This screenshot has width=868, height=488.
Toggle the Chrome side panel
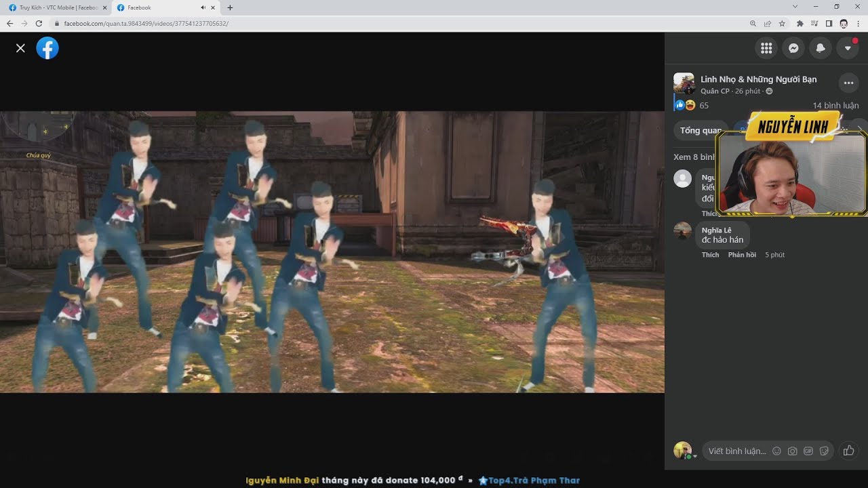click(x=829, y=23)
